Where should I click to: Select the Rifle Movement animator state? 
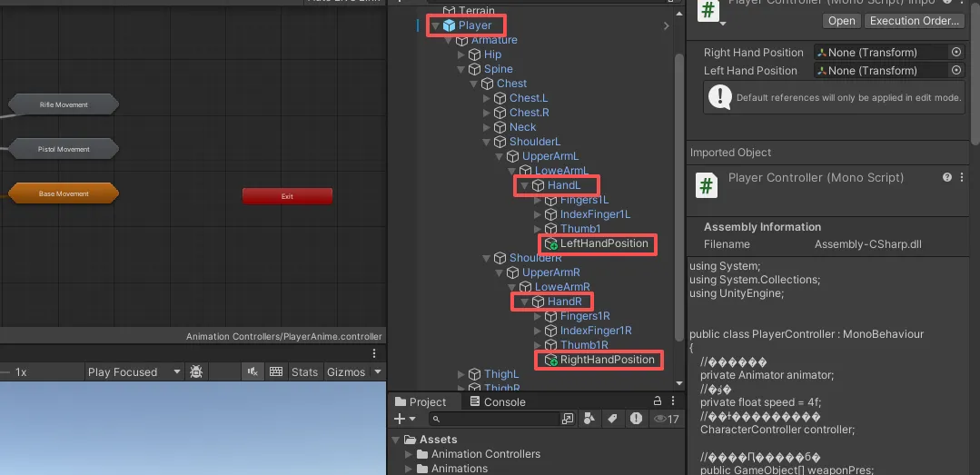click(64, 104)
